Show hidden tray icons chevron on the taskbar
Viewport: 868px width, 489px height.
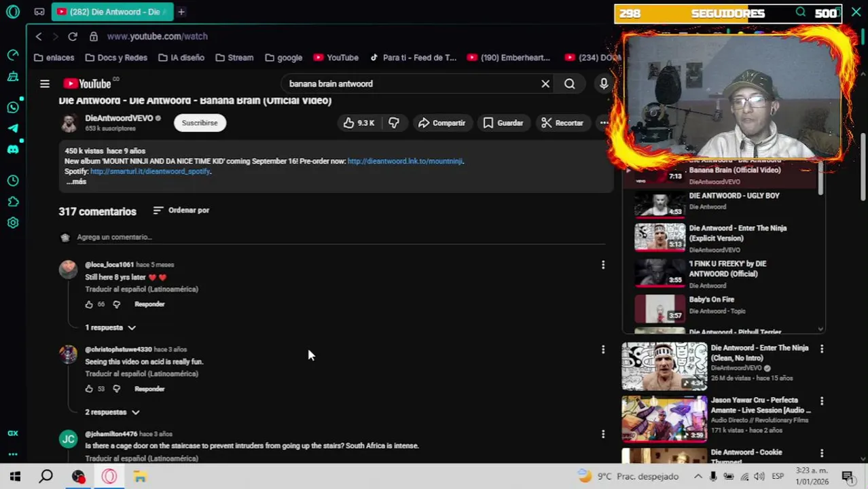pyautogui.click(x=698, y=476)
